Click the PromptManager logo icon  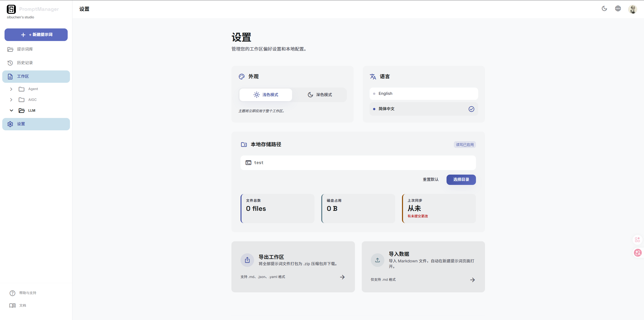click(11, 9)
